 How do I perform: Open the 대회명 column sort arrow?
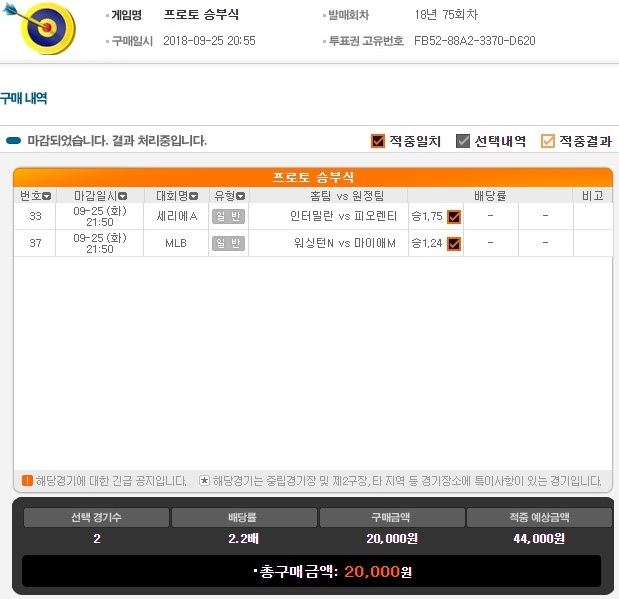pos(193,196)
